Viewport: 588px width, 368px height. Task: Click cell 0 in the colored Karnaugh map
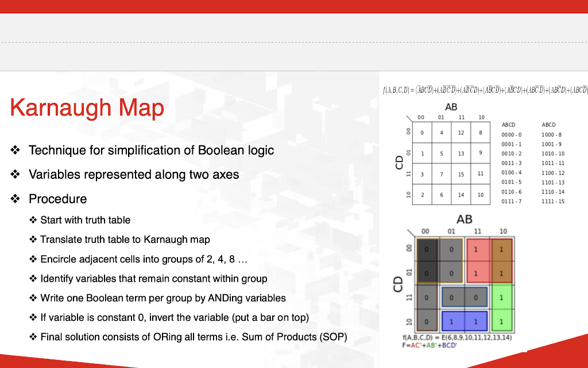[427, 248]
